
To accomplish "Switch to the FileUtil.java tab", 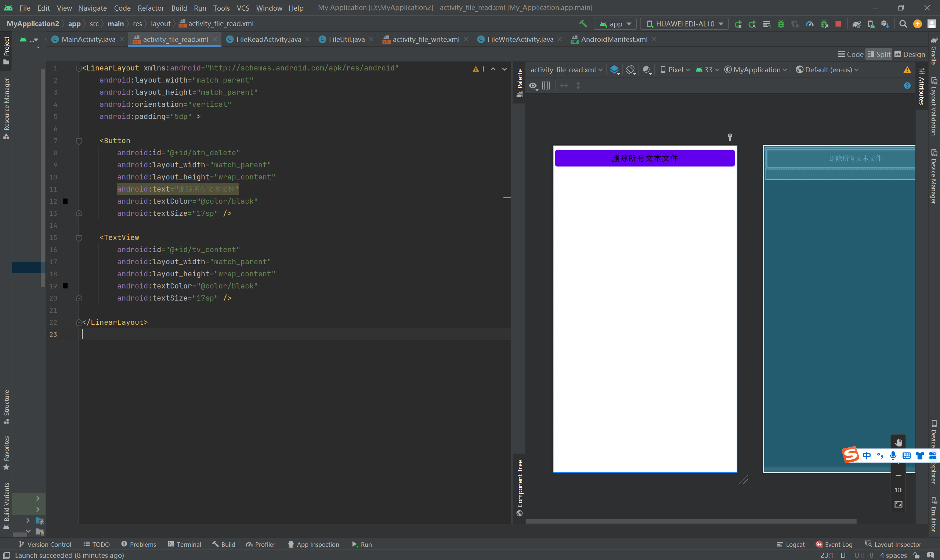I will pyautogui.click(x=346, y=39).
